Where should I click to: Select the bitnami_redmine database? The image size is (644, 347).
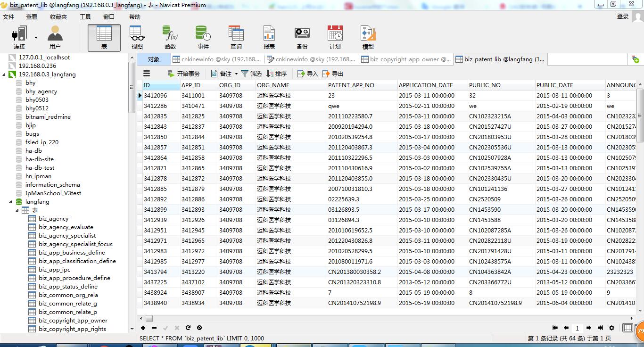tap(48, 117)
